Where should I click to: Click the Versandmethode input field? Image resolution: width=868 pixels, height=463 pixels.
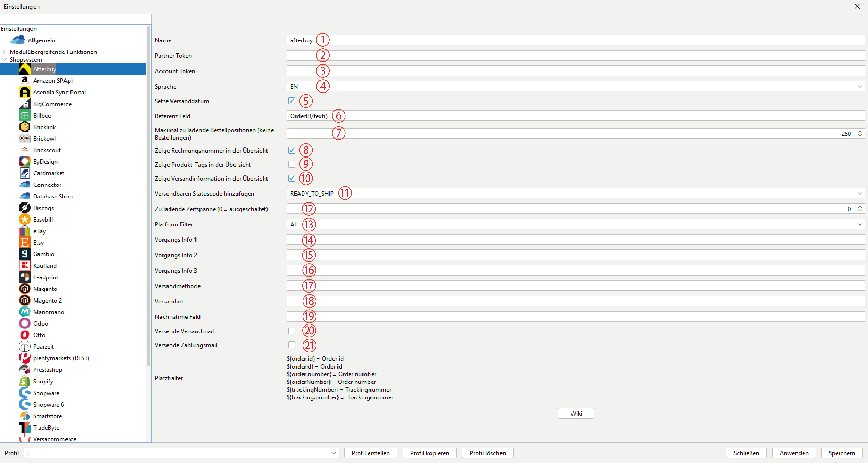tap(576, 286)
